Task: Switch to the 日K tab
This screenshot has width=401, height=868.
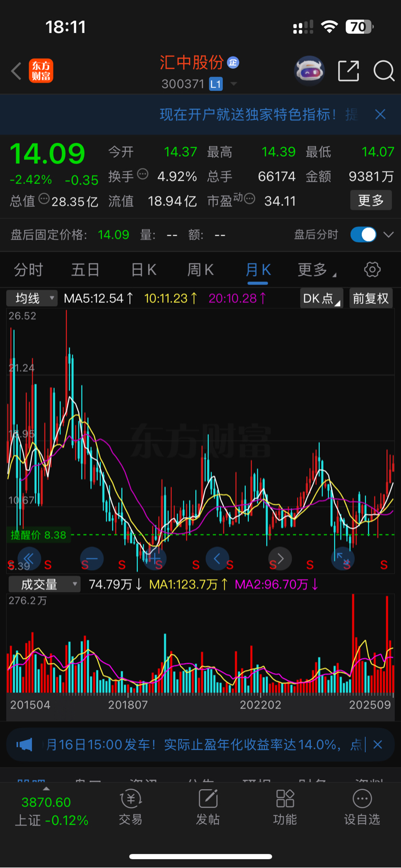Action: point(144,270)
